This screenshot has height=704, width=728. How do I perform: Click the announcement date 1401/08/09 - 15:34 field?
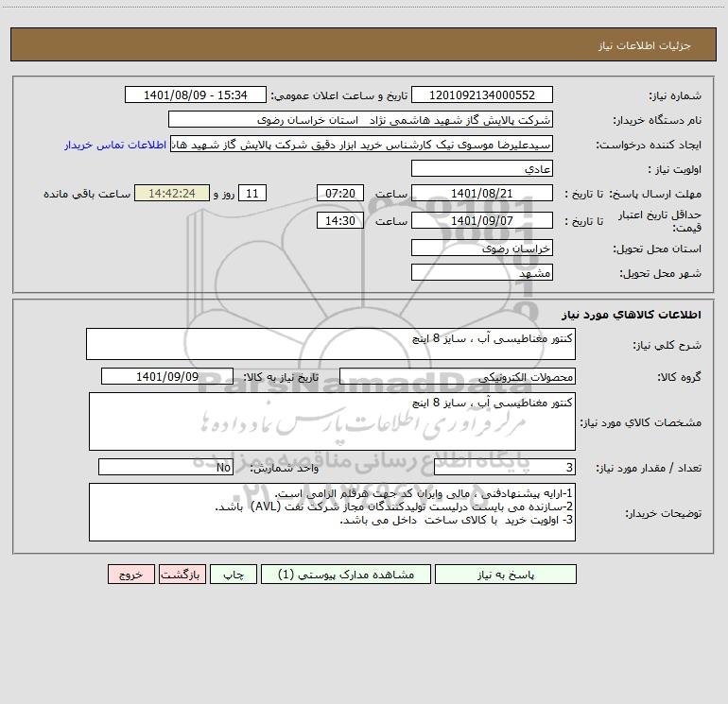pos(196,94)
